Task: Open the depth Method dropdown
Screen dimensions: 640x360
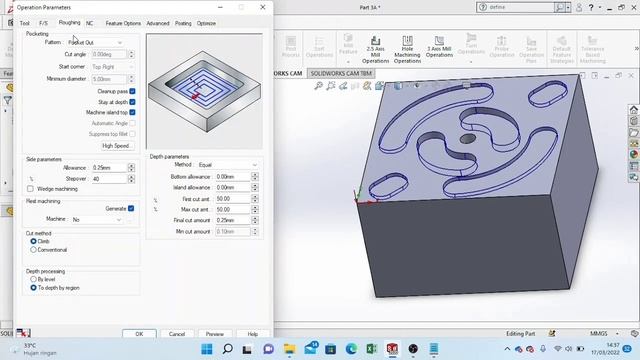Action: 228,165
